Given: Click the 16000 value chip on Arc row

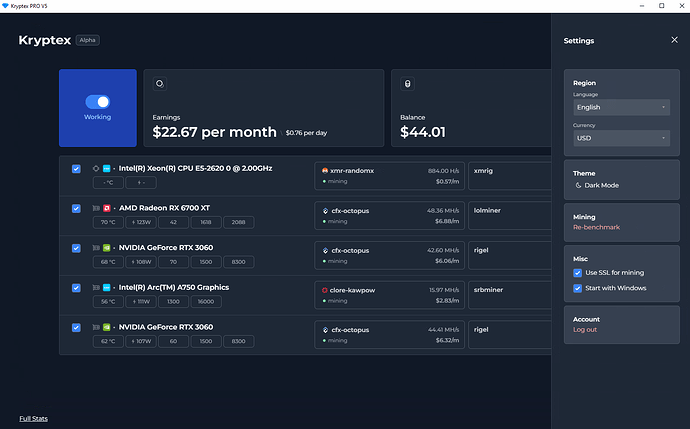Looking at the screenshot, I should pyautogui.click(x=206, y=301).
